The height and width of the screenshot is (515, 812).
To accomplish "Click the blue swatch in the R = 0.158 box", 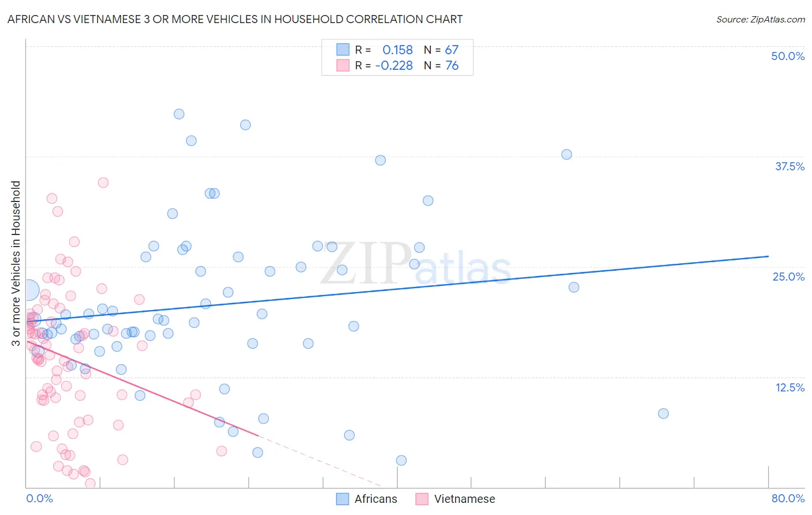I will pyautogui.click(x=343, y=50).
